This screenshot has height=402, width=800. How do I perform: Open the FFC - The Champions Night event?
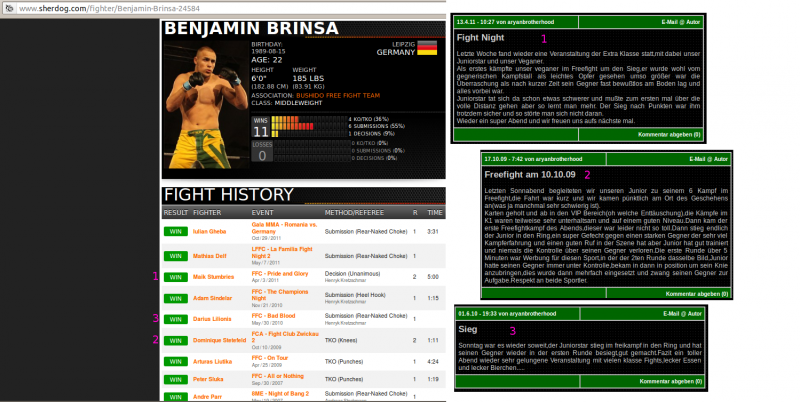(280, 295)
